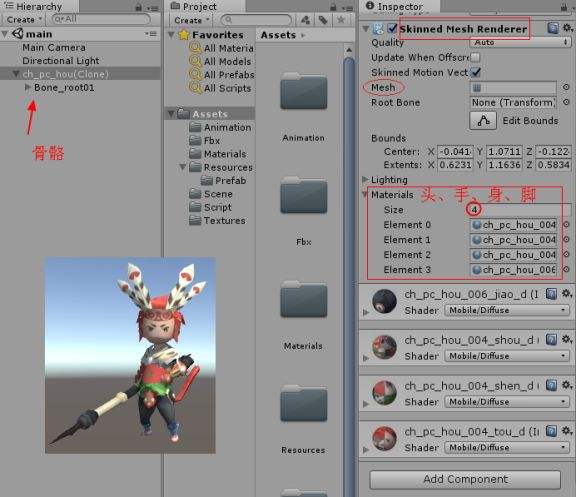Open the Quality dropdown
Viewport: 576px width, 497px height.
520,43
